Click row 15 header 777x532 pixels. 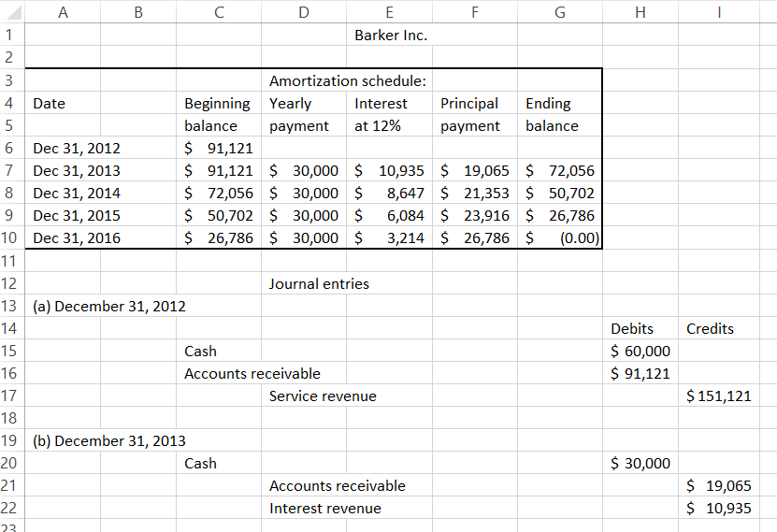[9, 352]
